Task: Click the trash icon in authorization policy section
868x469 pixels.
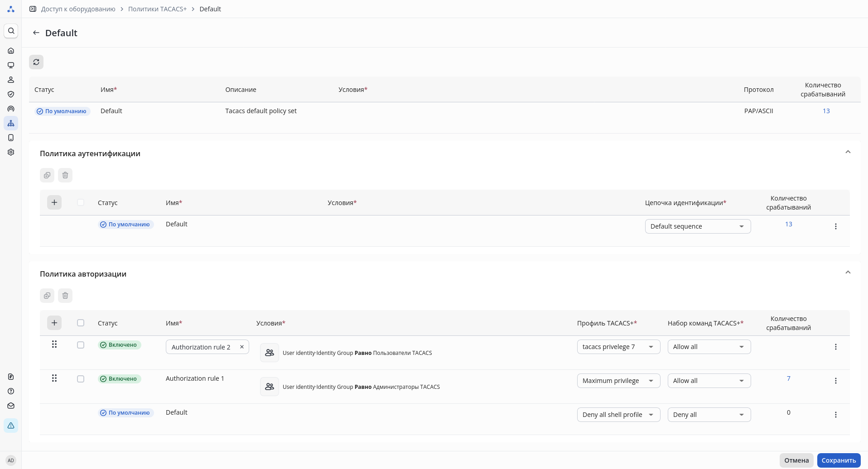Action: (x=65, y=296)
